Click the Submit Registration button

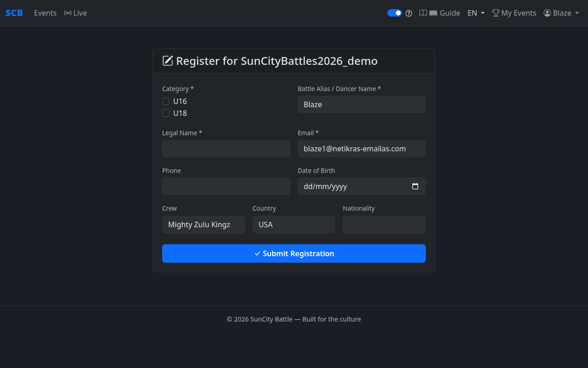[x=294, y=253]
